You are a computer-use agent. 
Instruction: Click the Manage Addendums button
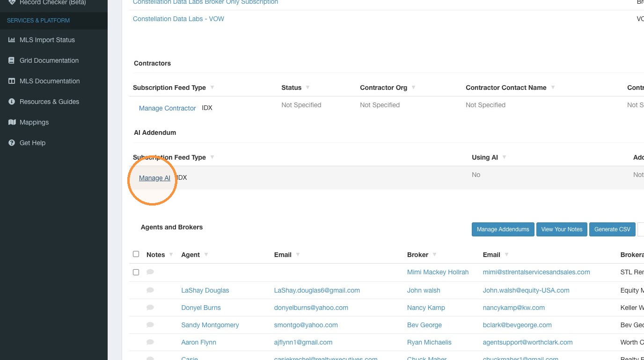coord(503,229)
